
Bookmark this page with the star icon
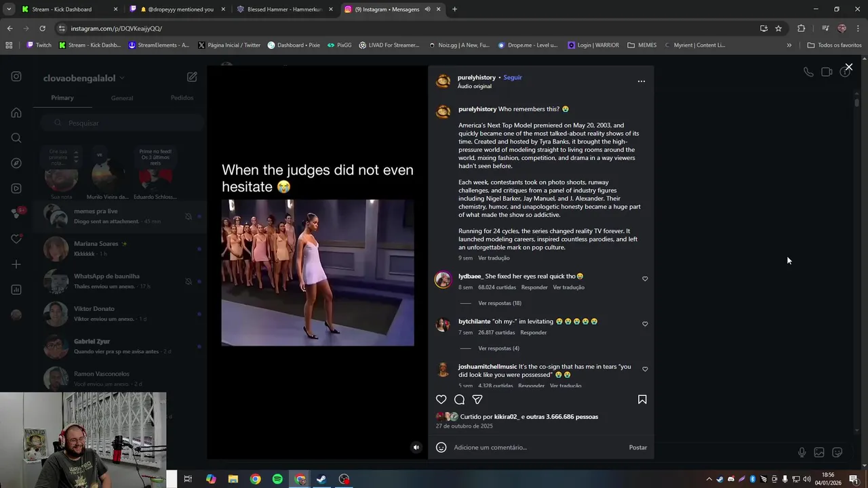pyautogui.click(x=778, y=28)
